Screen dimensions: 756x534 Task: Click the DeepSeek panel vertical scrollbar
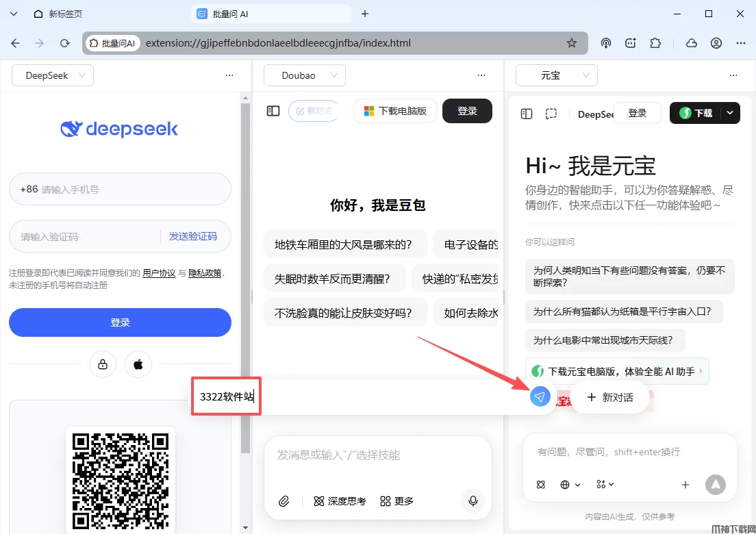[246, 274]
